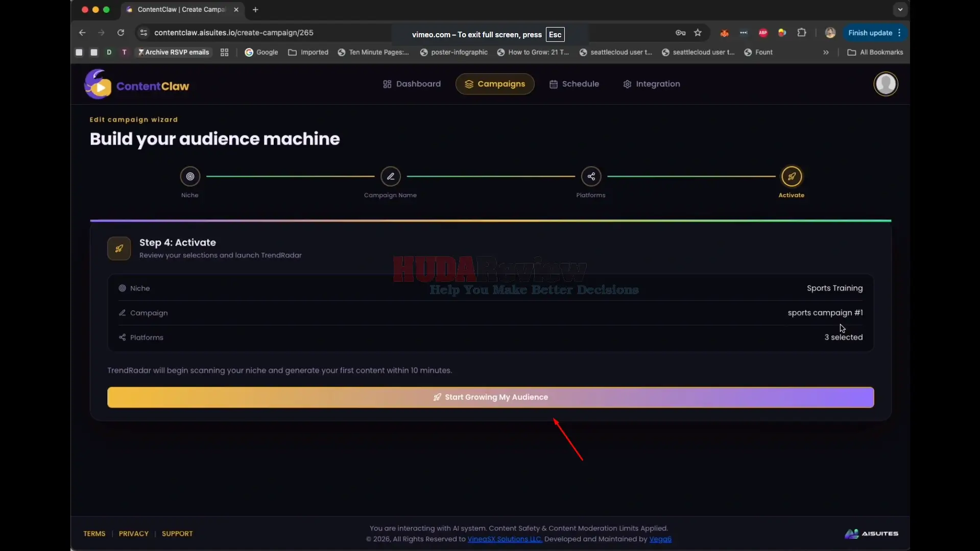
Task: Open the Google bookmark
Action: (261, 52)
